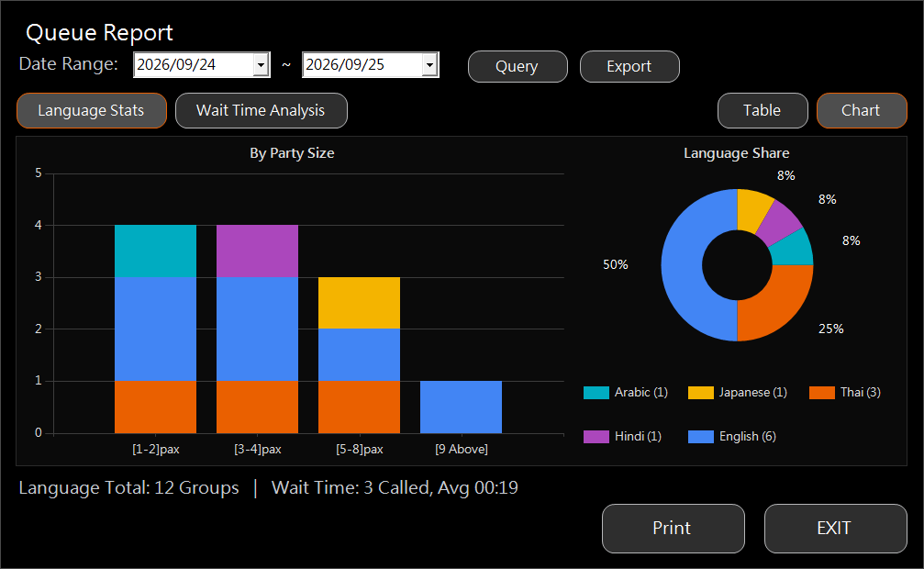
Task: Click the orange Thai slice of the donut chart
Action: pos(775,304)
